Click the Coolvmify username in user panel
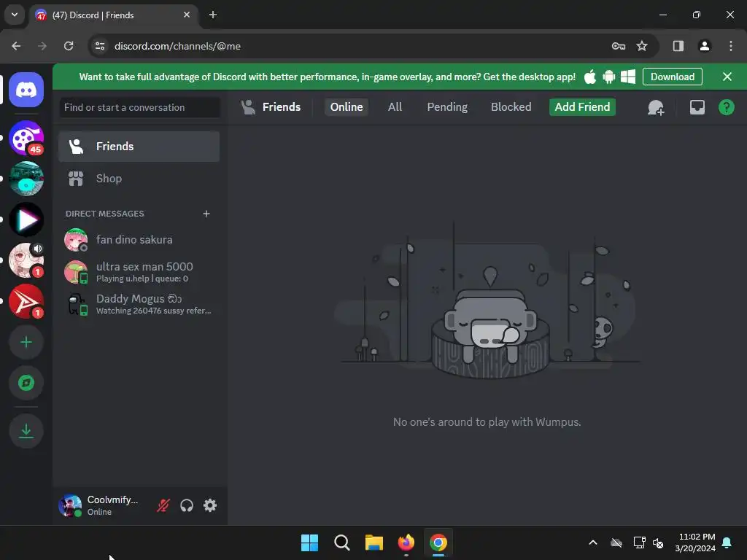 (x=112, y=499)
